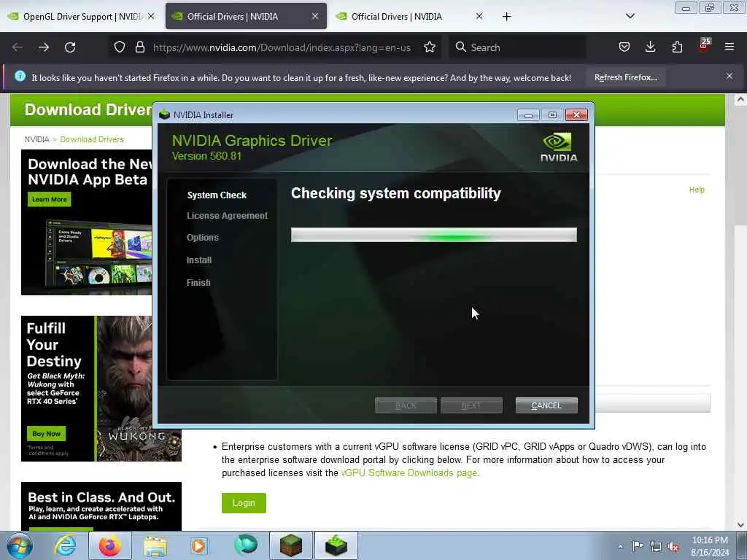
Task: Expand the list all tabs chevron
Action: tap(630, 16)
